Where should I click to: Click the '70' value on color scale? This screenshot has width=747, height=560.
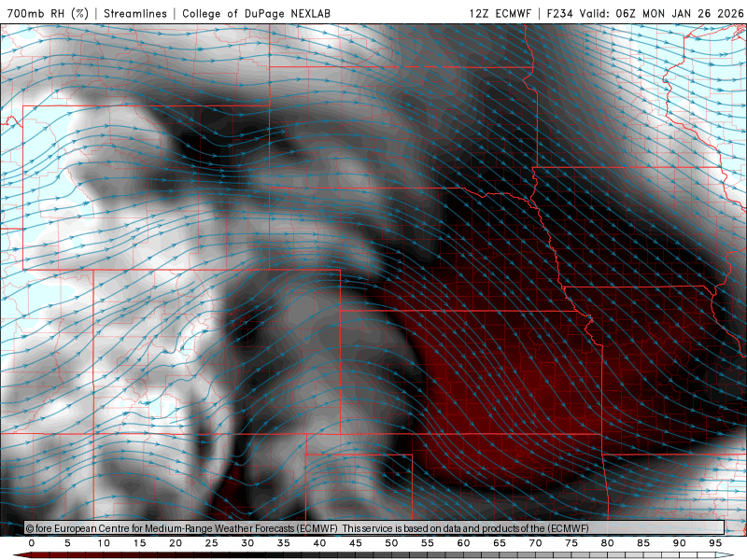tap(535, 543)
